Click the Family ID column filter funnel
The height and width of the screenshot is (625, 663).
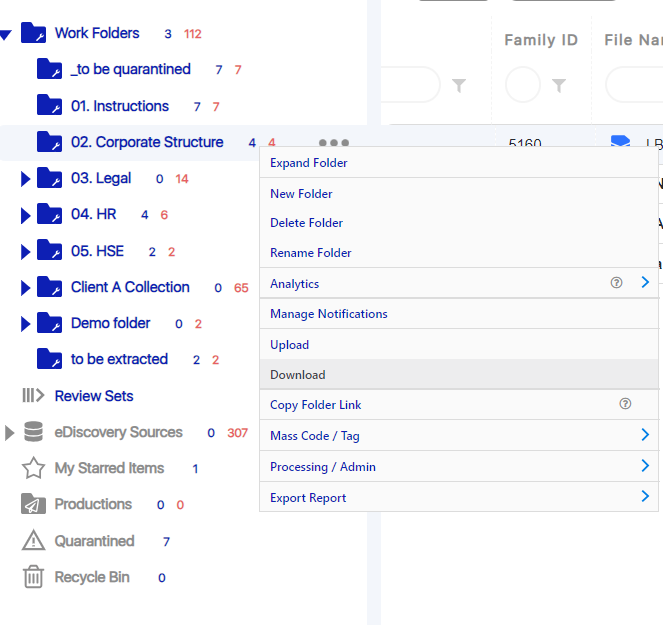click(x=559, y=85)
